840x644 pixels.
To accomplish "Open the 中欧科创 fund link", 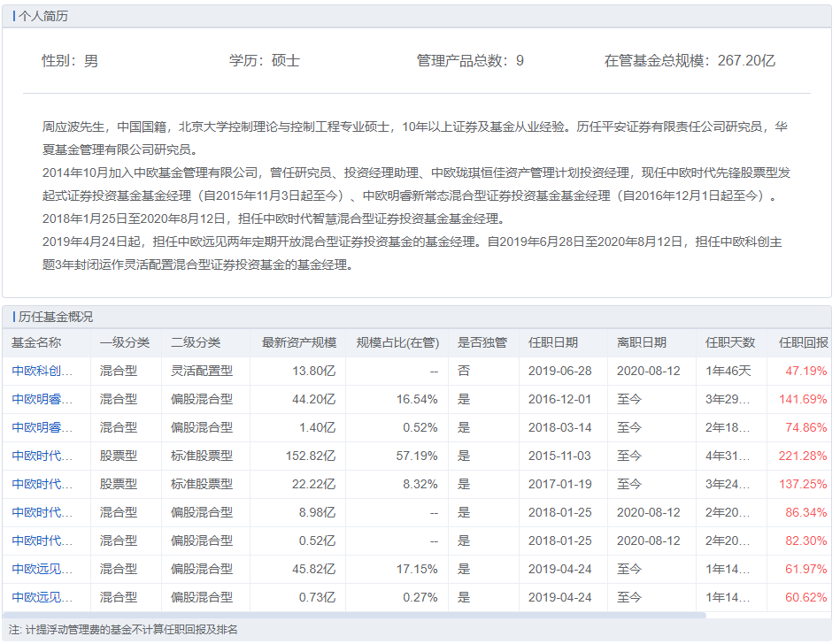I will (x=42, y=371).
